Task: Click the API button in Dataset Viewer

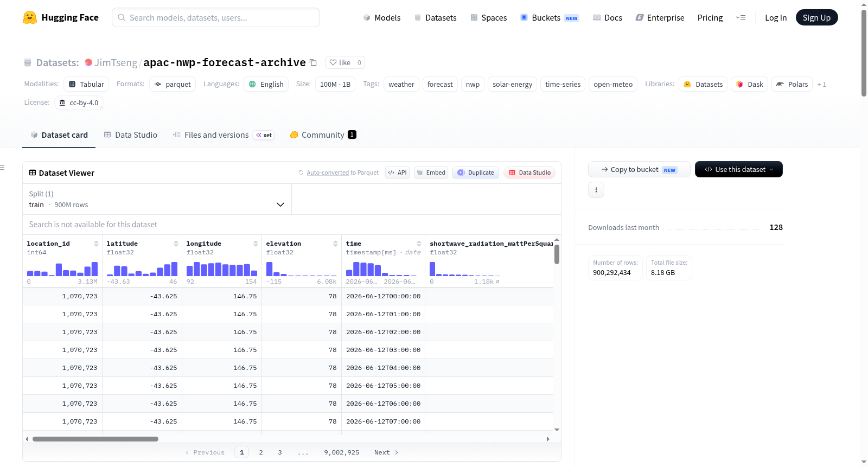Action: [397, 172]
